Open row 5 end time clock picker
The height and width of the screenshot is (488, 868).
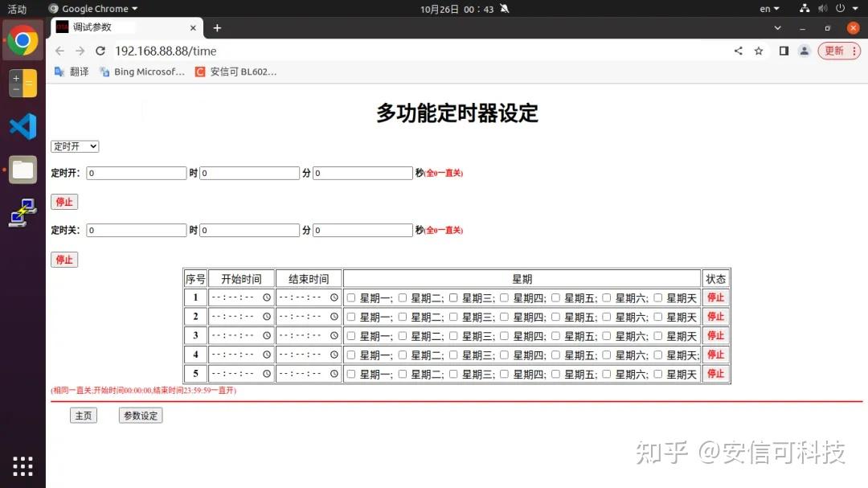(334, 374)
